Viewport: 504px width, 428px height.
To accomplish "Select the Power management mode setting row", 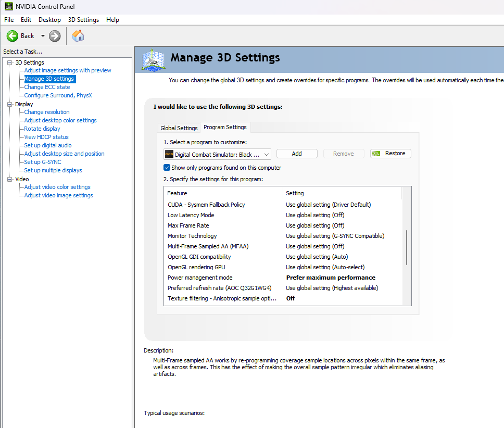I will coord(283,278).
